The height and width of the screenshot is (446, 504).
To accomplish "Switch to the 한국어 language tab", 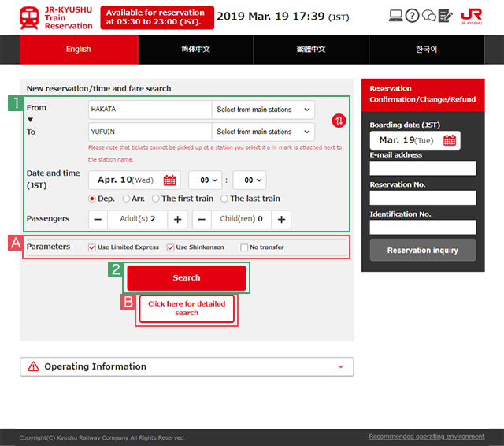I will click(x=427, y=50).
